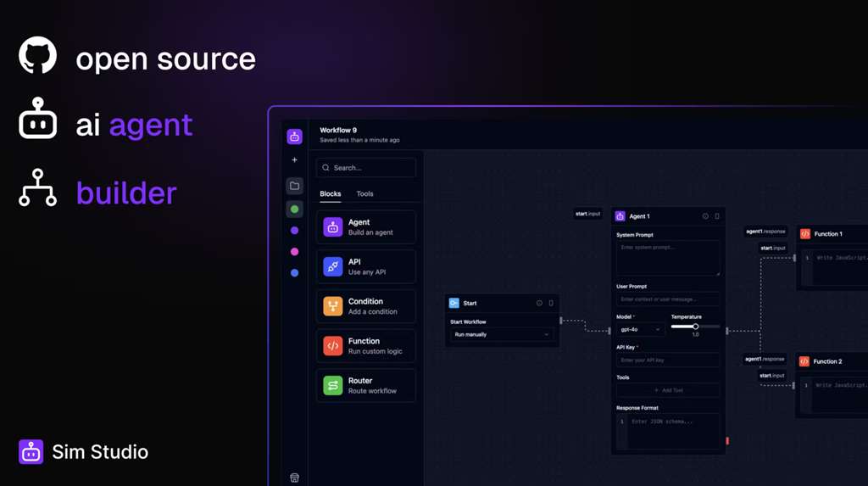The height and width of the screenshot is (486, 868).
Task: Open the gpt-4o Model dropdown
Action: 640,329
